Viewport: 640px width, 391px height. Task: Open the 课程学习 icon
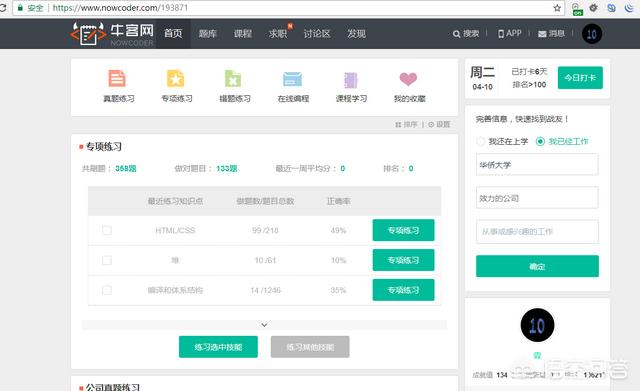pyautogui.click(x=351, y=80)
